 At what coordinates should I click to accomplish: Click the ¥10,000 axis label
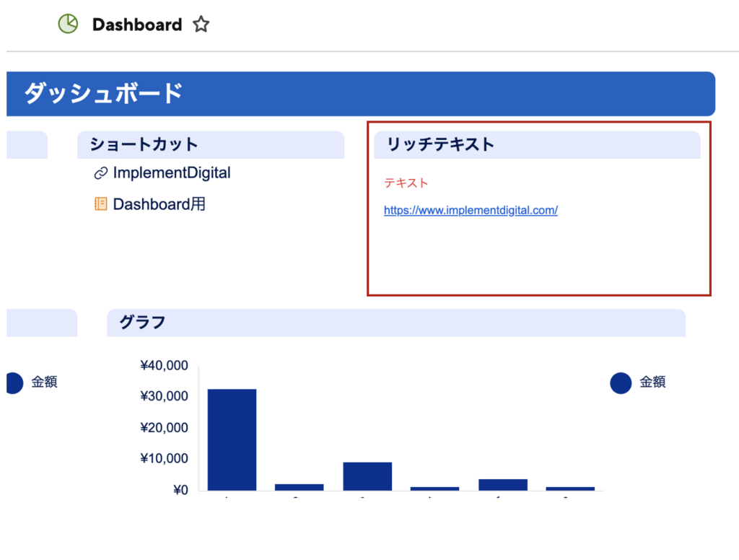(x=164, y=458)
